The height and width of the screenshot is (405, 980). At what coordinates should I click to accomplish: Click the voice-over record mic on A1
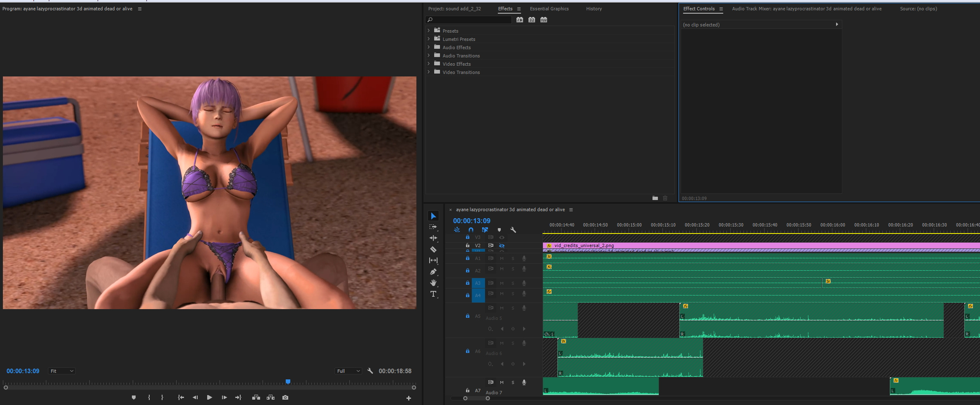524,258
